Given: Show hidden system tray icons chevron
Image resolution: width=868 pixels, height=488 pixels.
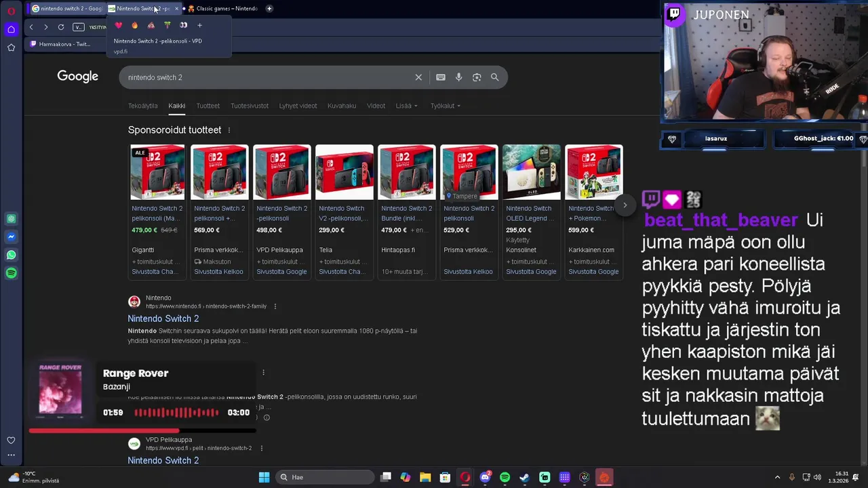Looking at the screenshot, I should pos(777,477).
